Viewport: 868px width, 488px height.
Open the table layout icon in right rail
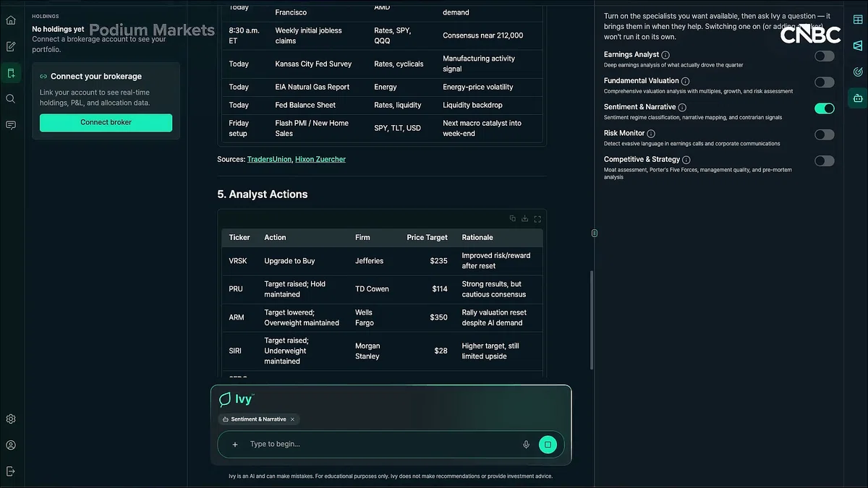(x=858, y=20)
